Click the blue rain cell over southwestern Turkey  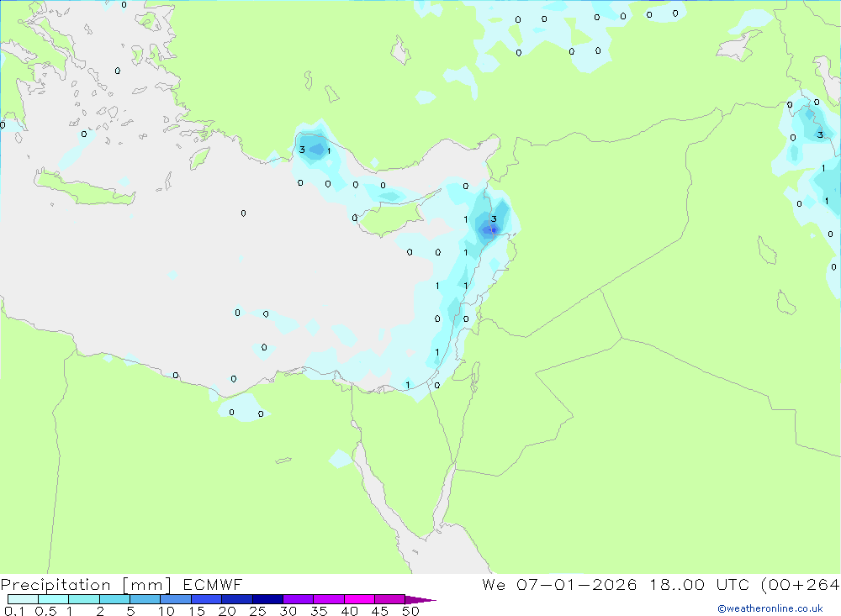pos(315,150)
